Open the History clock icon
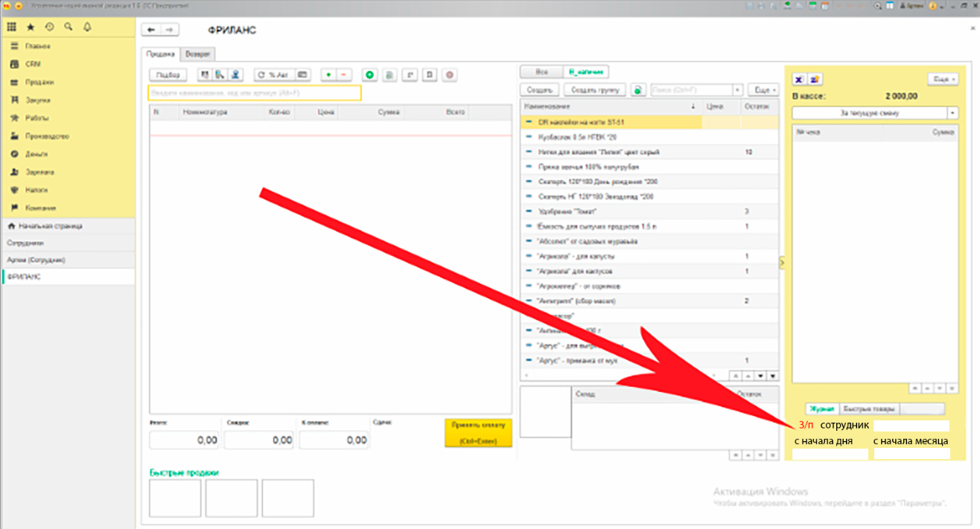 [49, 27]
